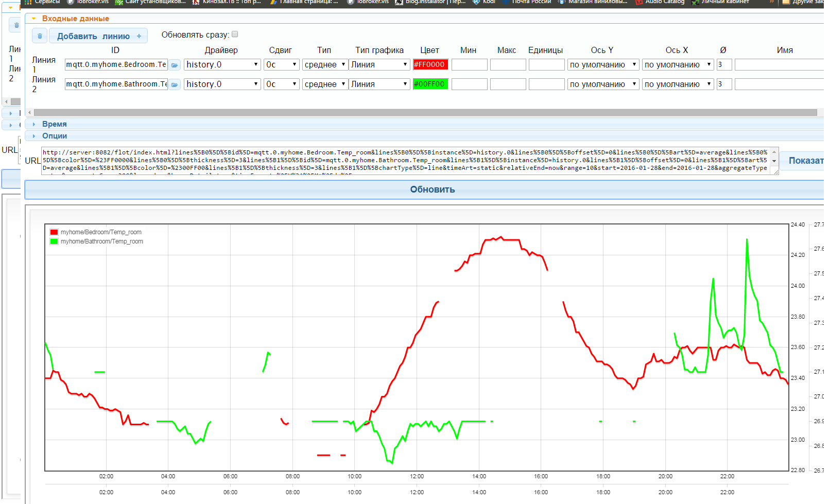Open the Ось Y dropdown for Линия 1
Image resolution: width=829 pixels, height=504 pixels.
603,65
